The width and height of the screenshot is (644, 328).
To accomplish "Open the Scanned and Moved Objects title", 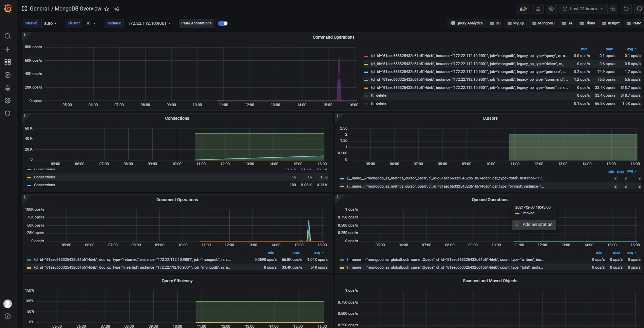I will pyautogui.click(x=490, y=281).
